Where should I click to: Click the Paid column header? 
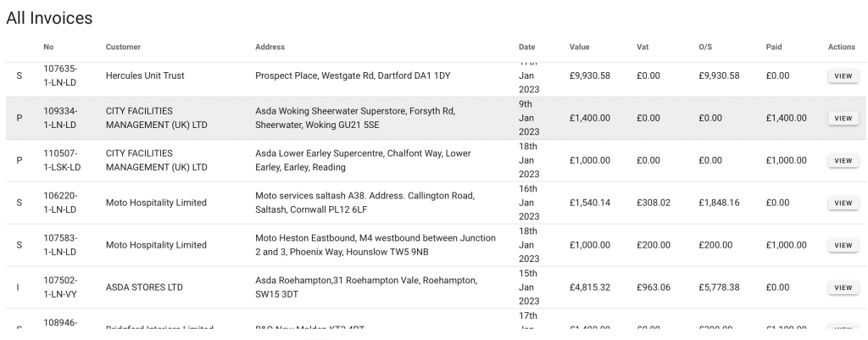click(x=773, y=47)
